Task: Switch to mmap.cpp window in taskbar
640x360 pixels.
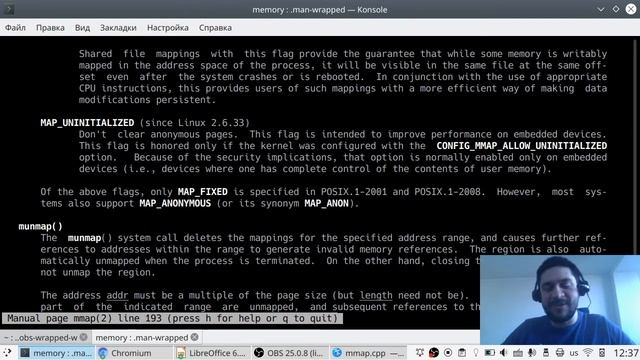Action: click(368, 353)
